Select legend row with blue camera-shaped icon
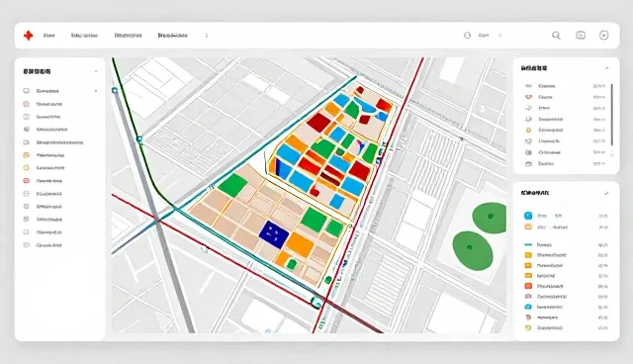Screen dimensions: 633x364 click(x=566, y=307)
